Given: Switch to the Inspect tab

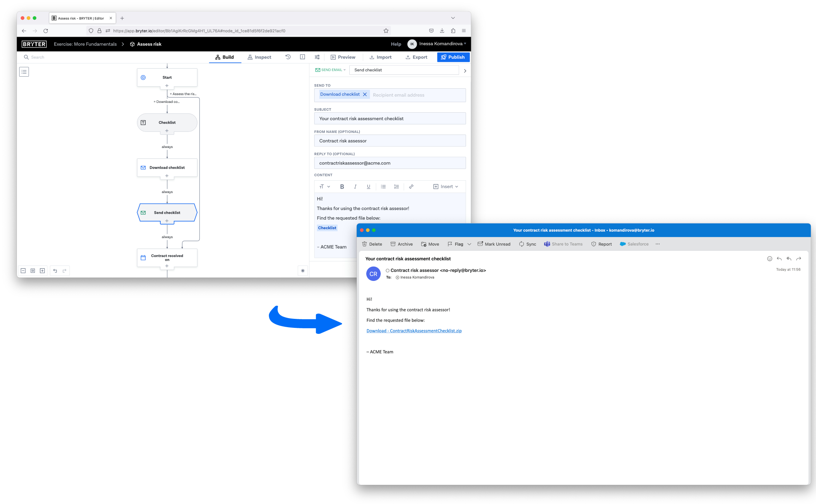Looking at the screenshot, I should point(259,57).
